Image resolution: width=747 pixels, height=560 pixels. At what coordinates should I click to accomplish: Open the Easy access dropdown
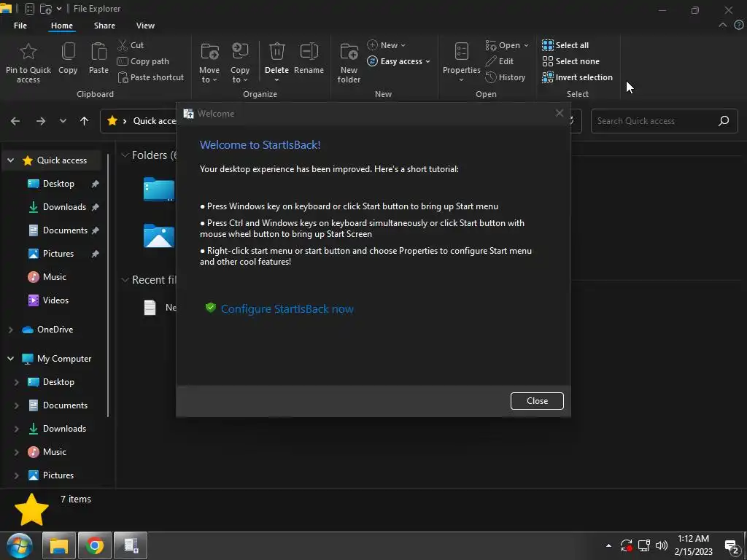pos(399,61)
